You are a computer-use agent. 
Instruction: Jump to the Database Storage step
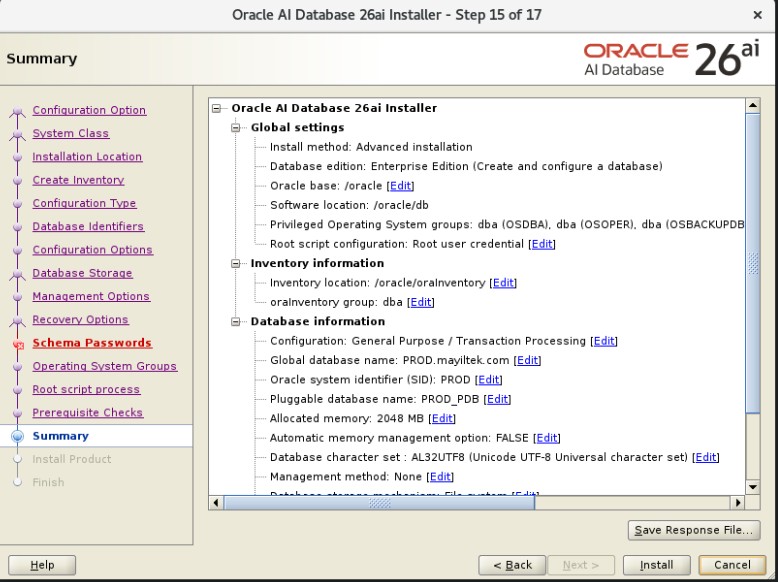82,273
